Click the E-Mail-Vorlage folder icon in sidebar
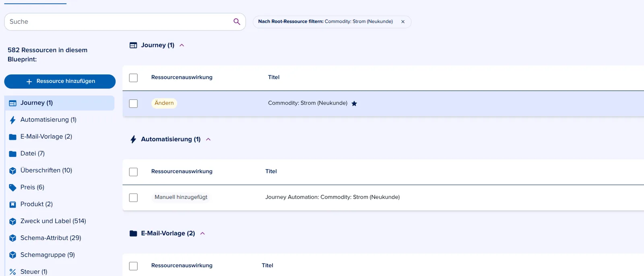 pos(13,137)
